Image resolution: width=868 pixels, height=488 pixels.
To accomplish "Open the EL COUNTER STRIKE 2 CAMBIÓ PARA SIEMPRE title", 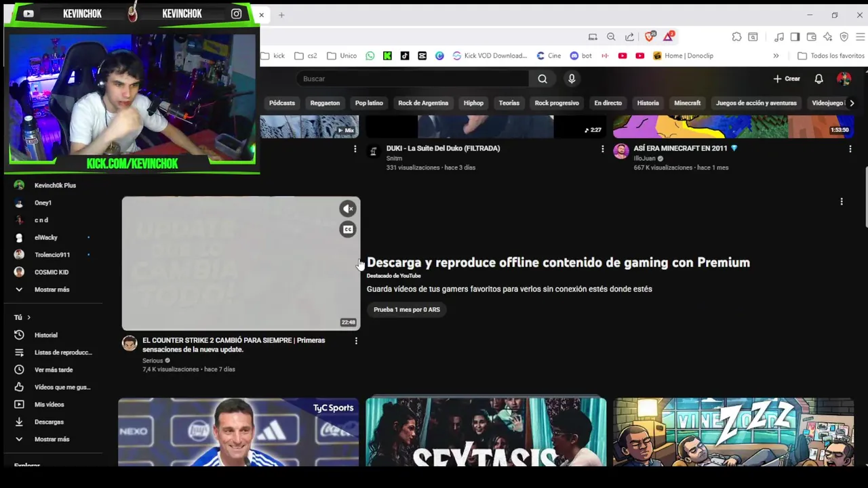I will pos(234,345).
